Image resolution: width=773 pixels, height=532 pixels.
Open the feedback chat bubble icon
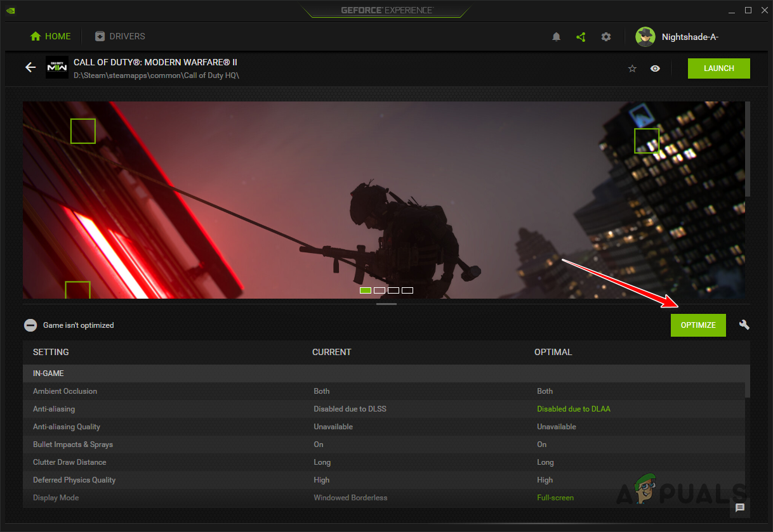(x=739, y=508)
